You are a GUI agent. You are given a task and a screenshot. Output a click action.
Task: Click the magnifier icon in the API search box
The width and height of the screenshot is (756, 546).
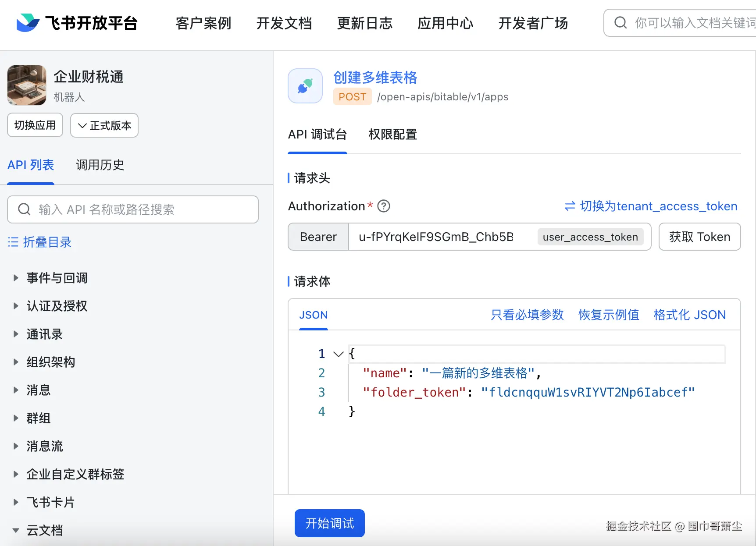(x=24, y=209)
